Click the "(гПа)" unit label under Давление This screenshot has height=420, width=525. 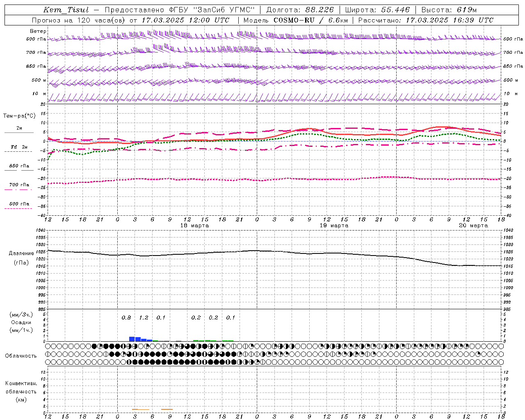[x=21, y=263]
